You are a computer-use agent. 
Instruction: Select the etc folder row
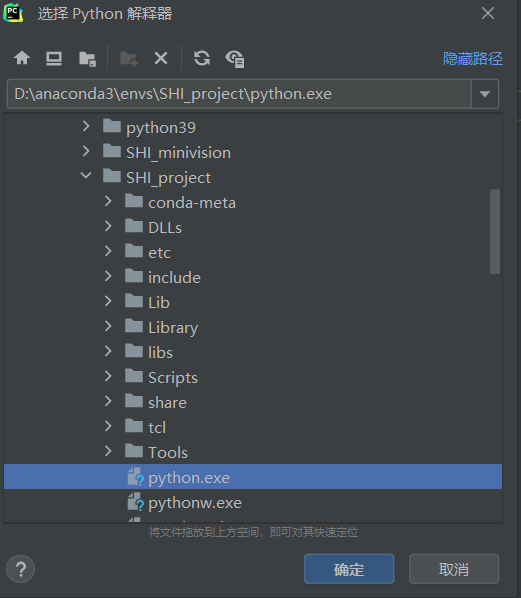253,252
